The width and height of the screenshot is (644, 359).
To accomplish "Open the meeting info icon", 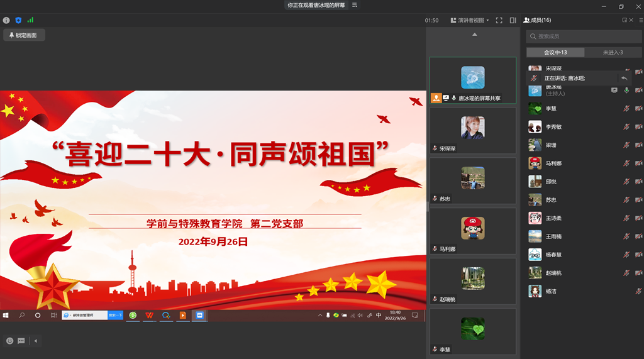I will pyautogui.click(x=6, y=20).
